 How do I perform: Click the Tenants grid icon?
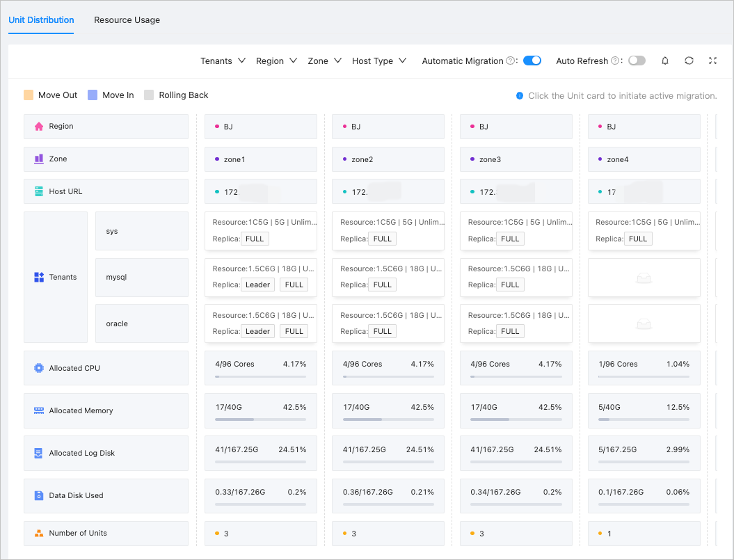[39, 277]
